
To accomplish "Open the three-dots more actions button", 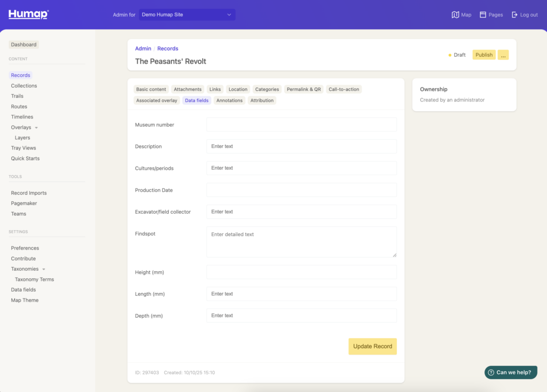I will click(x=503, y=55).
